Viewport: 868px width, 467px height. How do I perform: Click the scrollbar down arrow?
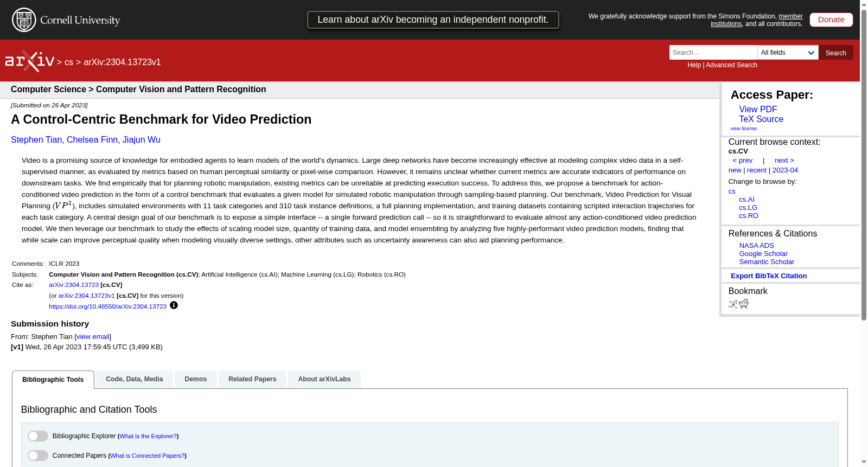click(x=864, y=463)
